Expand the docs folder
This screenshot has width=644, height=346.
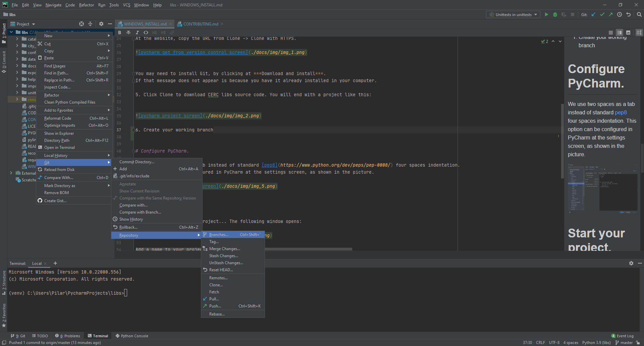coord(17,66)
